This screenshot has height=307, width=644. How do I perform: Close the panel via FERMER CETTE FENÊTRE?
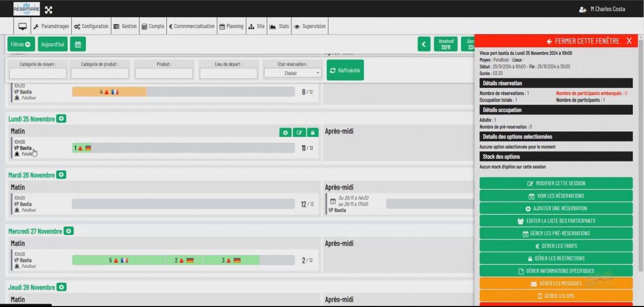tap(583, 41)
